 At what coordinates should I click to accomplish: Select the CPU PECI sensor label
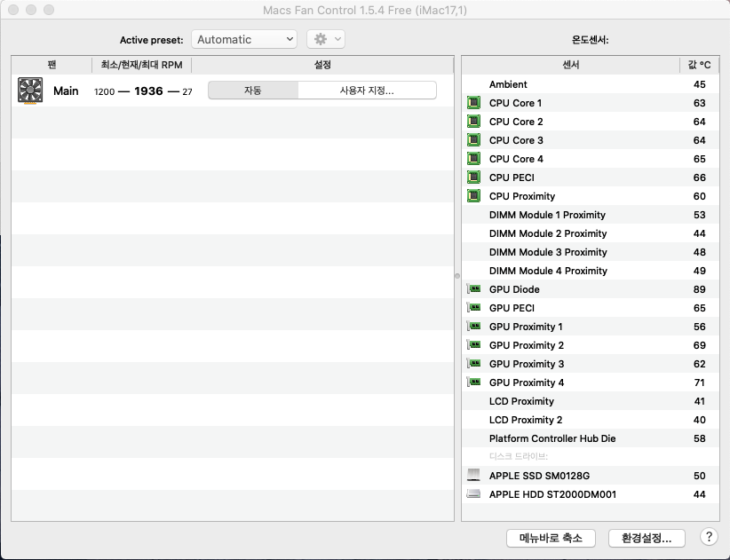(512, 177)
